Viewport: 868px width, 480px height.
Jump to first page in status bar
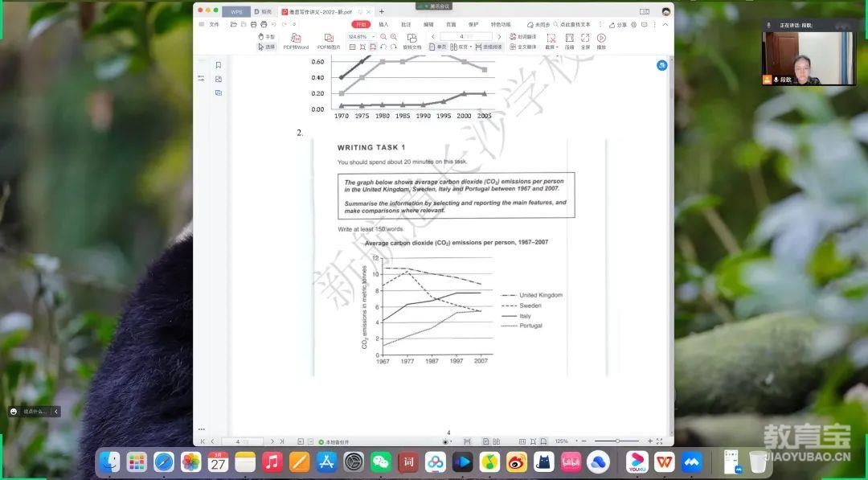coord(203,441)
